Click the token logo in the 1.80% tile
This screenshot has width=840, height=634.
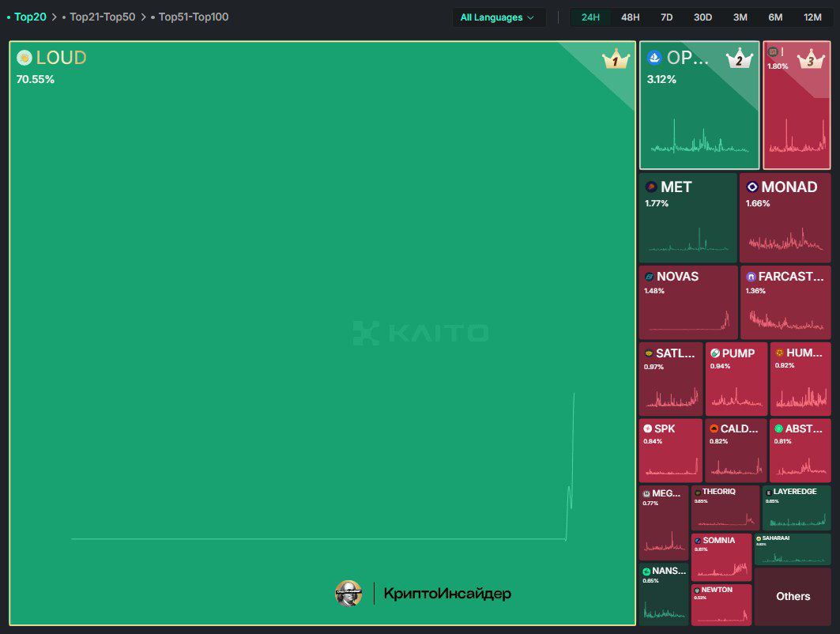773,51
